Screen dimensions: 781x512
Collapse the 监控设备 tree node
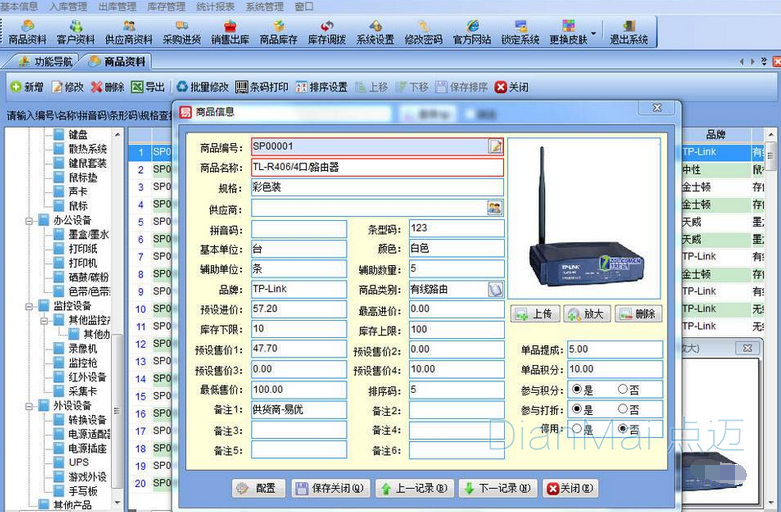click(29, 306)
